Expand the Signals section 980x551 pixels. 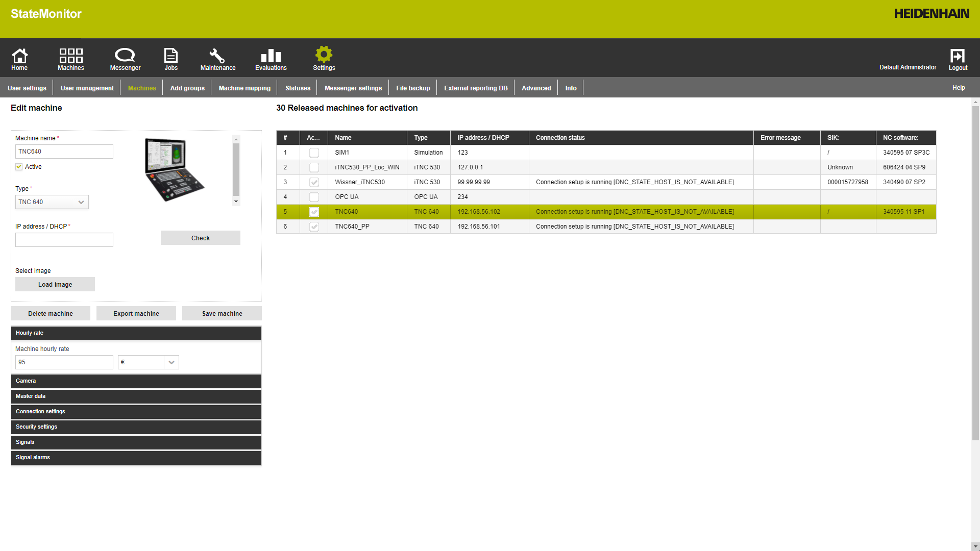click(x=136, y=442)
